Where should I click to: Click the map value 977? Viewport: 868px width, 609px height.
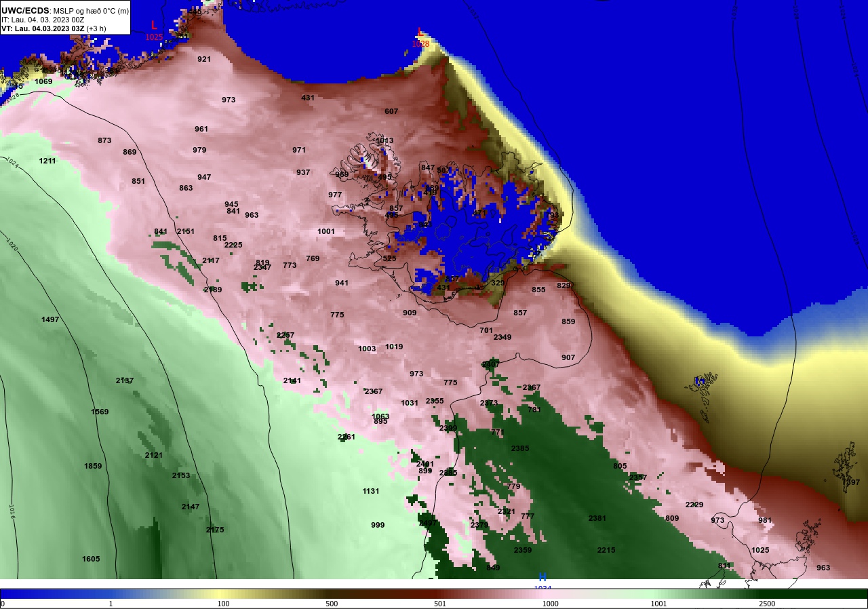[335, 195]
